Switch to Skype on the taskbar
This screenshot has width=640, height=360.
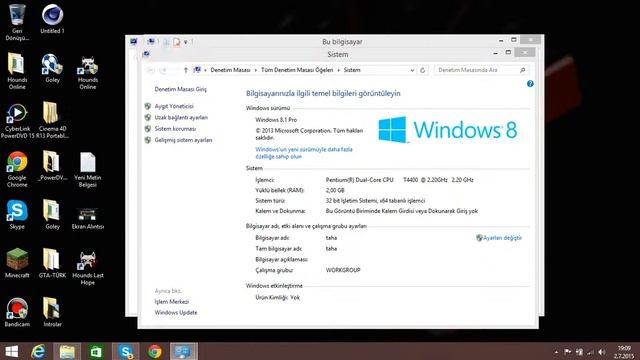point(126,351)
